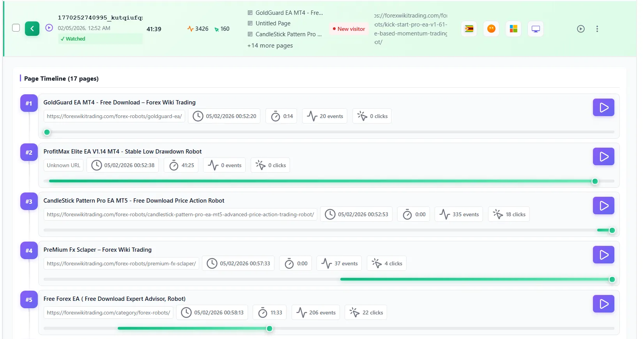The height and width of the screenshot is (339, 644).
Task: Click the play circle icon beside the three-dot menu
Action: [581, 29]
